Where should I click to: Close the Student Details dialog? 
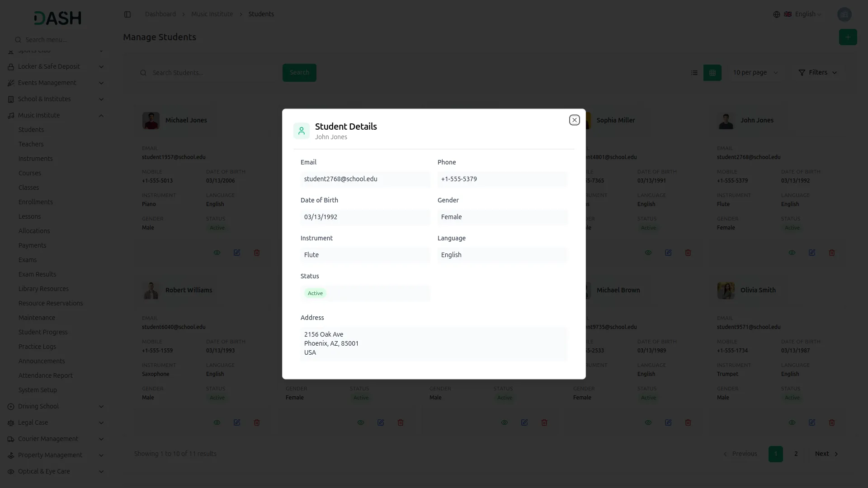point(574,120)
